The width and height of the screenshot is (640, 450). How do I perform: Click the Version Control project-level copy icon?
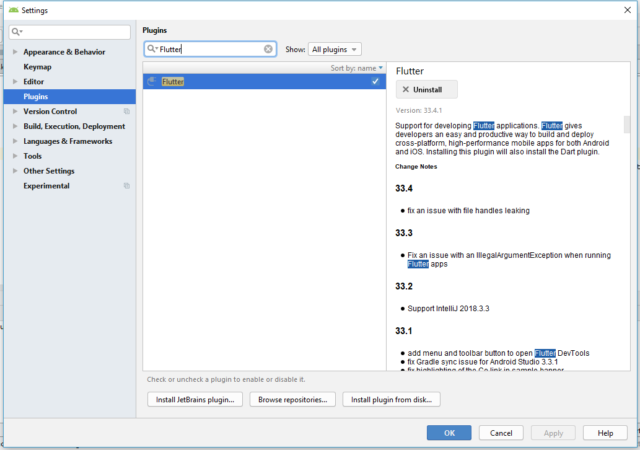[x=127, y=111]
